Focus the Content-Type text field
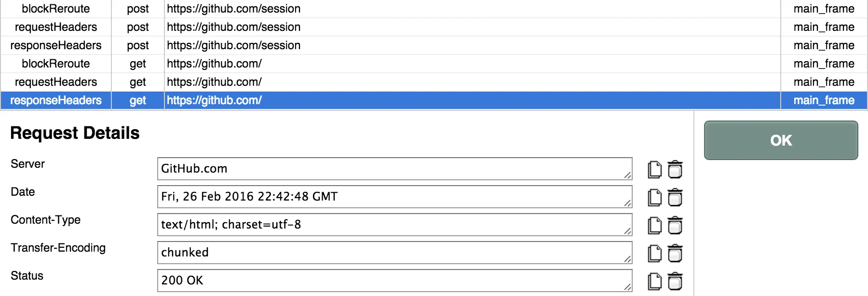The width and height of the screenshot is (868, 296). pyautogui.click(x=394, y=225)
